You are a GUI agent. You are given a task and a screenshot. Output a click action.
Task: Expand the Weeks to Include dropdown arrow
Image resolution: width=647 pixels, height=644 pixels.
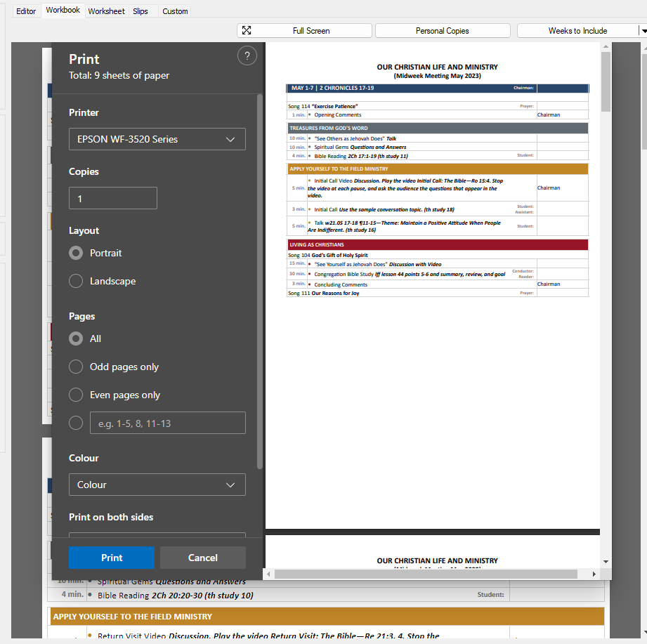tap(642, 30)
